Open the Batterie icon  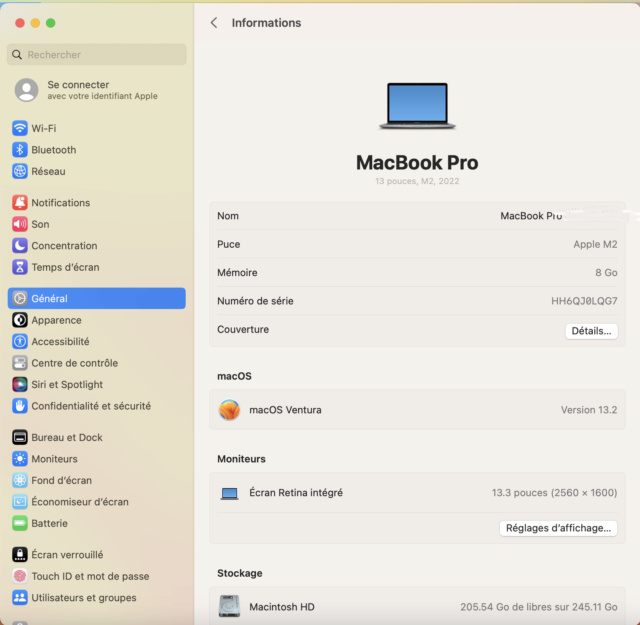click(20, 523)
